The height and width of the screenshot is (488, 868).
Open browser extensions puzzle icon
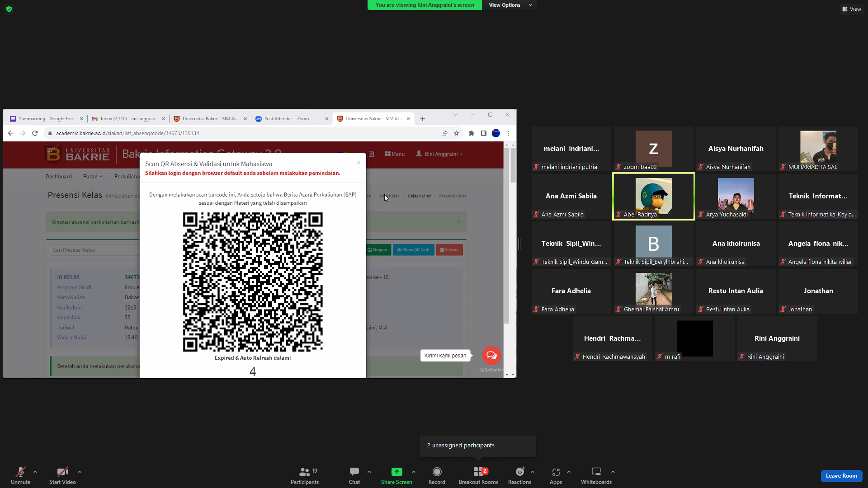472,133
